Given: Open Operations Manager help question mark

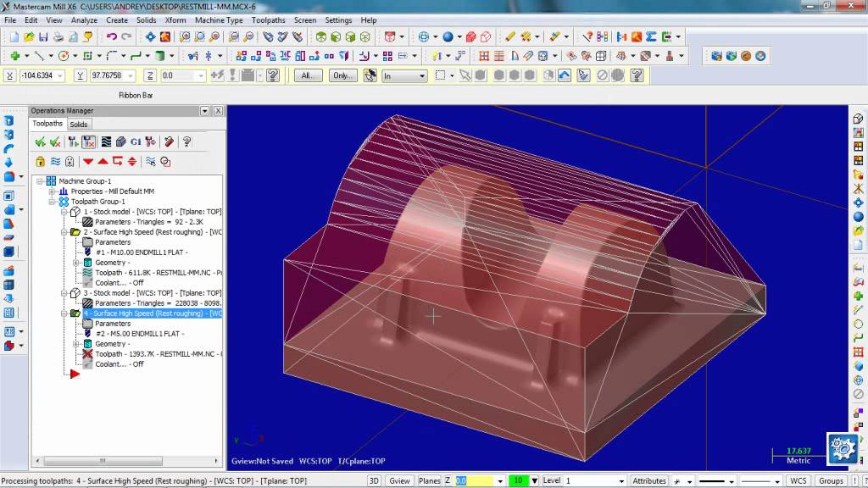Looking at the screenshot, I should pyautogui.click(x=187, y=142).
